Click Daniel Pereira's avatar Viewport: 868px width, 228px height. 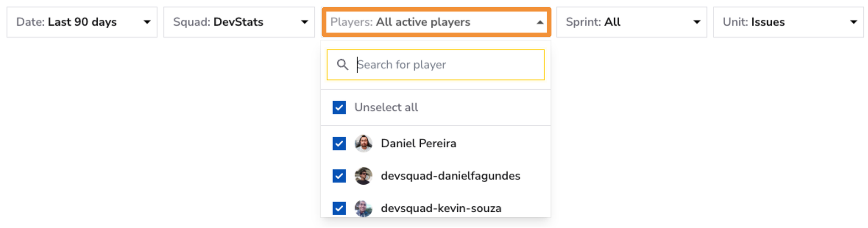pyautogui.click(x=364, y=144)
